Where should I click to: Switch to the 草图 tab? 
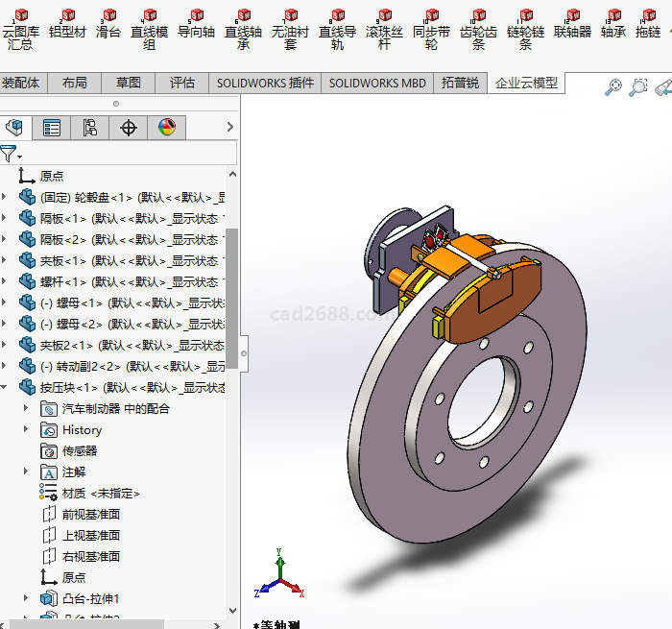128,83
